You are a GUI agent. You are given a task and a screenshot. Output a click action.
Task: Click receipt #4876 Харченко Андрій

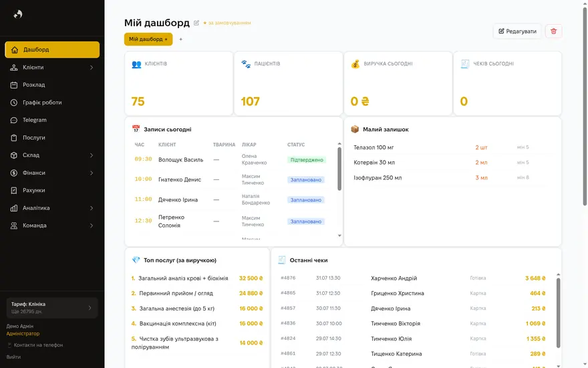414,278
